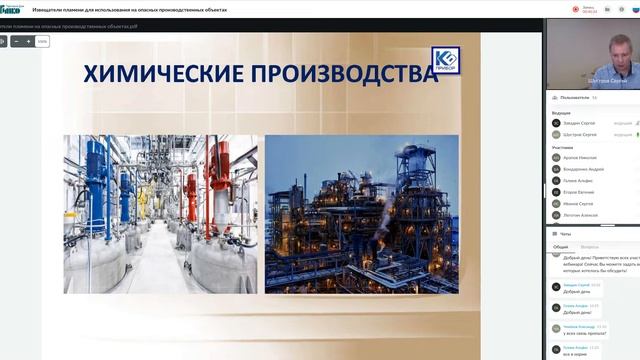
Task: Click the ХИМИЧЕСКИЕ ПРОИЗВОДСТВА slide title
Action: (261, 74)
